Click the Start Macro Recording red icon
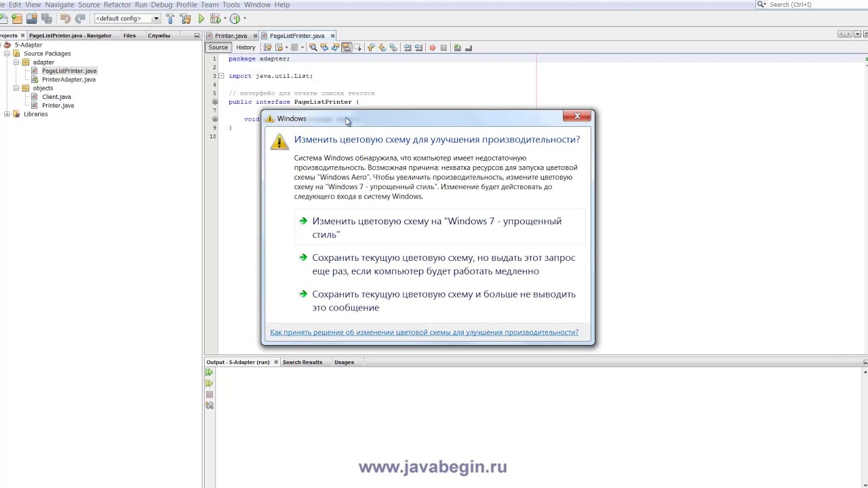868x488 pixels. [432, 47]
